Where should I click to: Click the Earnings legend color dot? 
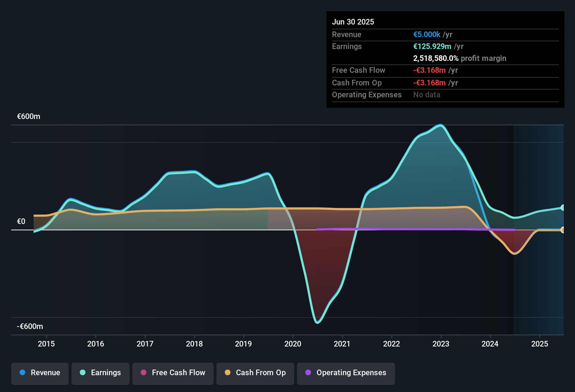click(83, 373)
